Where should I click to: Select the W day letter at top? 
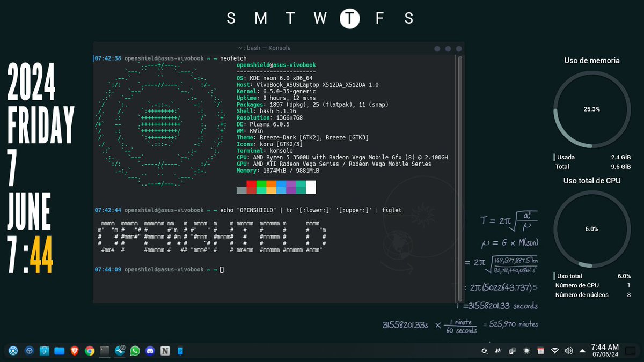coord(320,18)
